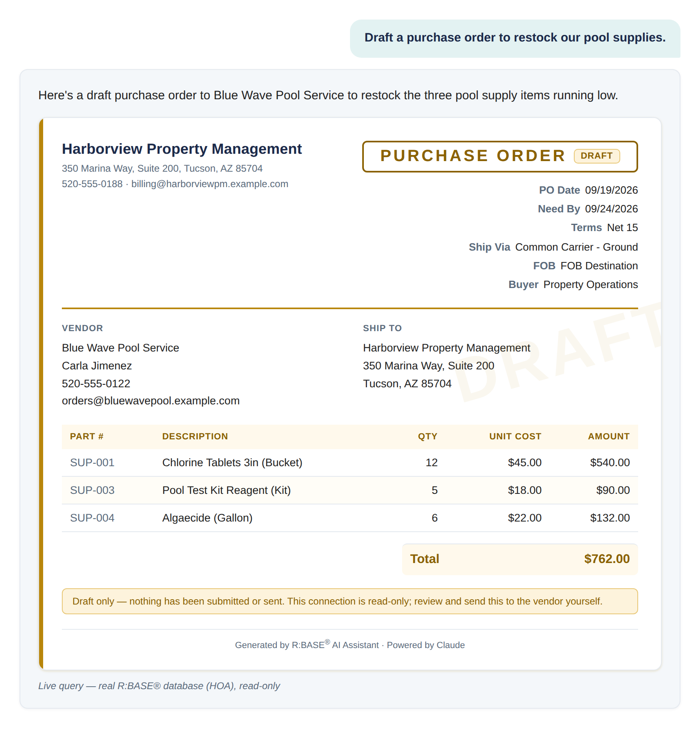Click the PURCHASE ORDER title
Screen dimensions: 700x729
(x=473, y=156)
